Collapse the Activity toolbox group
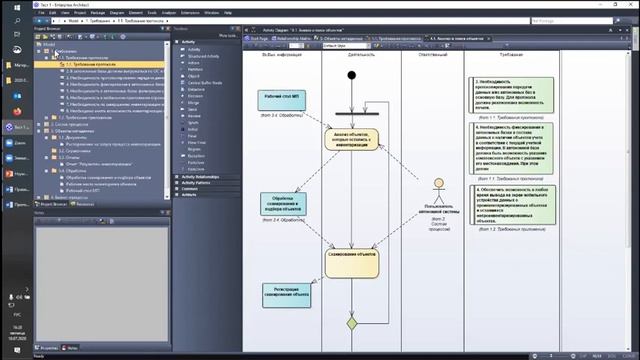The height and width of the screenshot is (360, 640). pyautogui.click(x=177, y=42)
